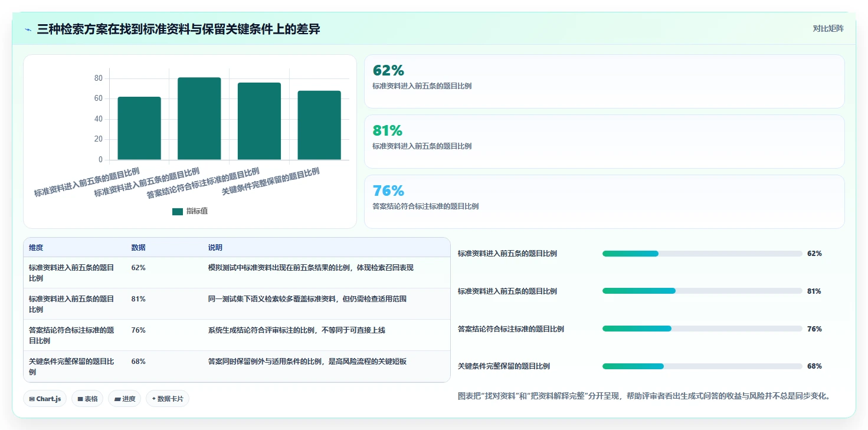Click the icon on the Chart.js chip

(31, 399)
